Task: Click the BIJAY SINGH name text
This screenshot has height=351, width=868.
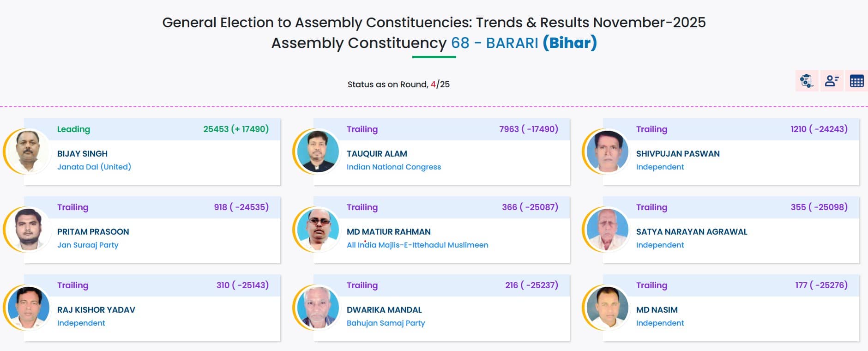Action: [82, 154]
